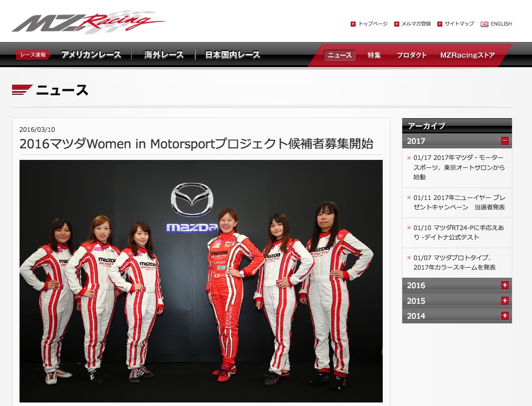Click the Women in Motorsport group photo
The width and height of the screenshot is (532, 406).
pyautogui.click(x=201, y=281)
